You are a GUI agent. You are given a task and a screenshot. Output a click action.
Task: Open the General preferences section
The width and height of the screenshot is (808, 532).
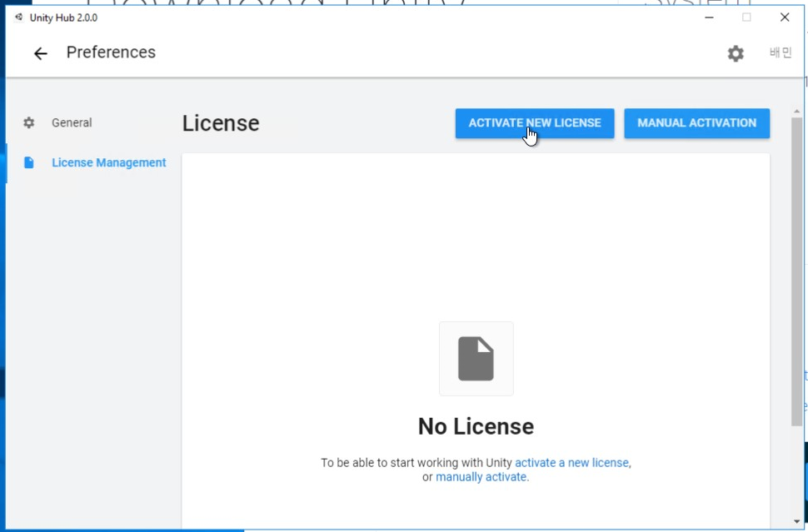point(72,122)
